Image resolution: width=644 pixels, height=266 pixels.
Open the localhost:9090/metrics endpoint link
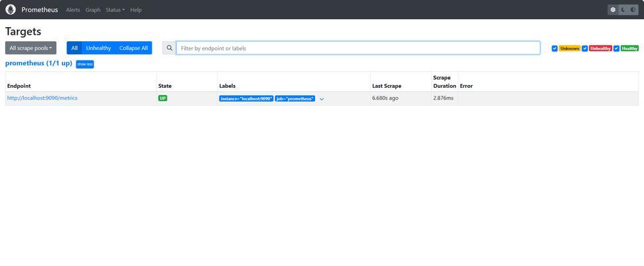43,98
